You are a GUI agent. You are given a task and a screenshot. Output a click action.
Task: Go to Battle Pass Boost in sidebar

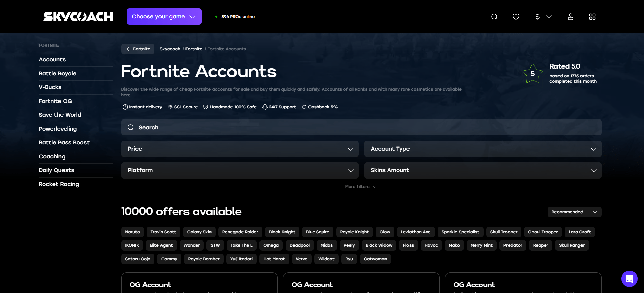point(64,142)
